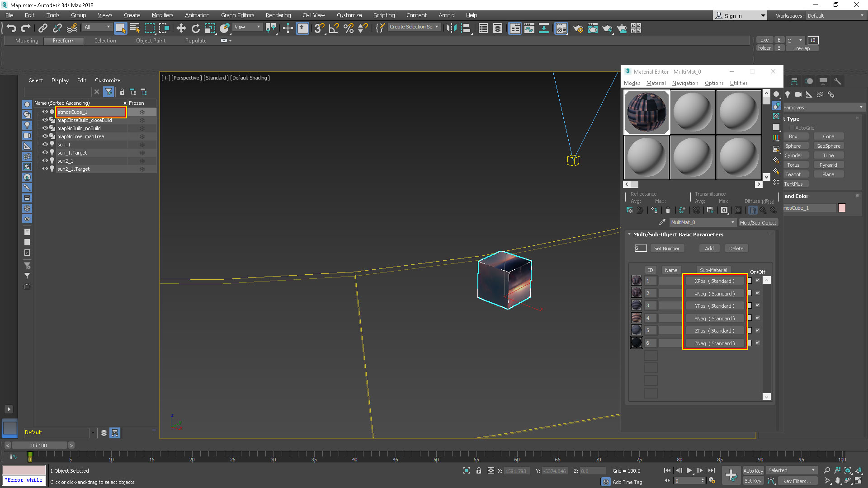Viewport: 868px width, 488px height.
Task: Uncheck On/Off for XPos sub-material
Action: coord(758,281)
